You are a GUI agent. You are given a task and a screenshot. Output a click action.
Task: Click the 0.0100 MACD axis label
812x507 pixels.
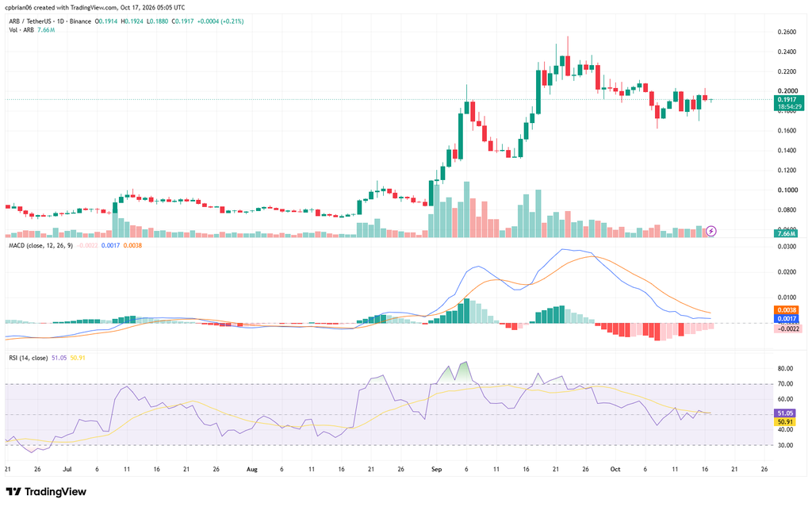[x=787, y=298]
